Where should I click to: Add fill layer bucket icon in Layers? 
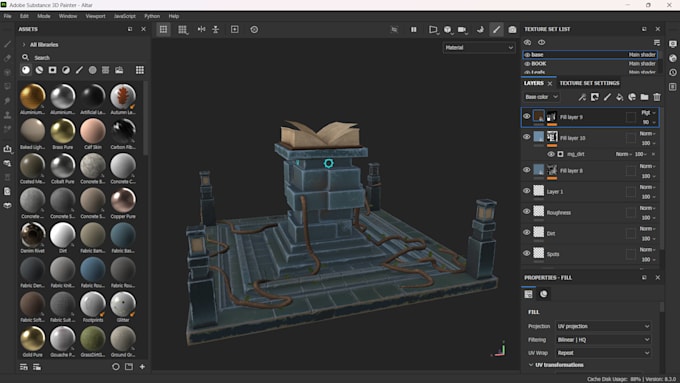pos(619,97)
